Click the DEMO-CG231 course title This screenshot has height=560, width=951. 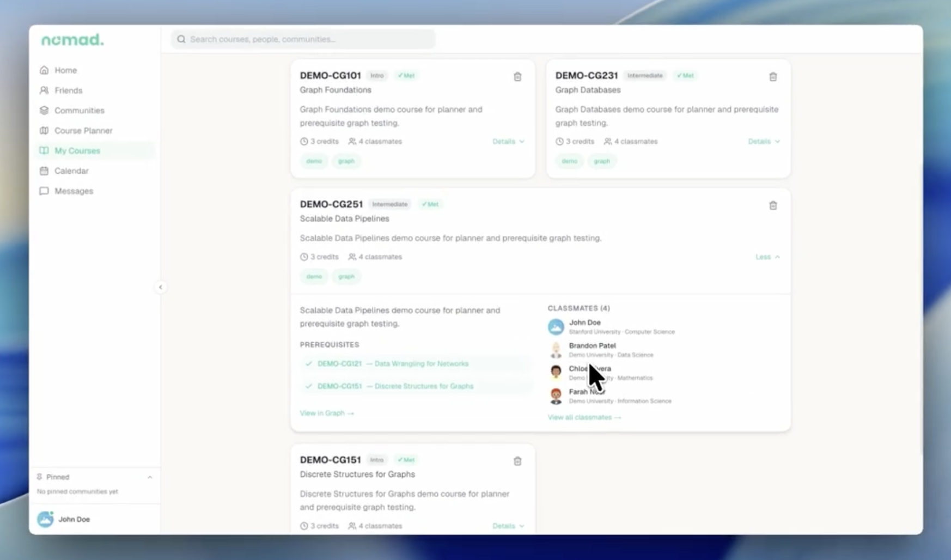(x=587, y=76)
